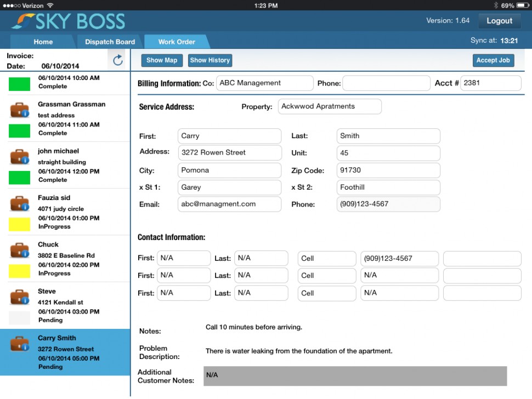Click green status swatch for 10:00 AM job
Viewport: 532px width, 399px height.
[19, 84]
